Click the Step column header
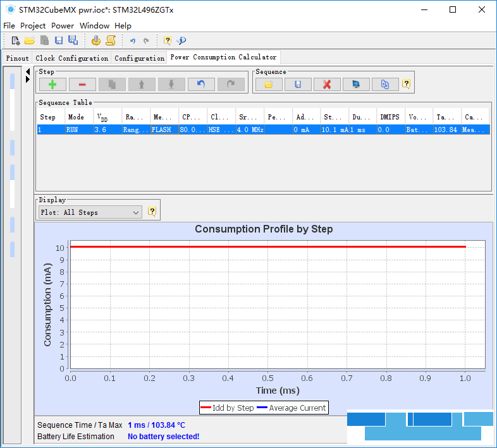The height and width of the screenshot is (448, 497). (51, 118)
